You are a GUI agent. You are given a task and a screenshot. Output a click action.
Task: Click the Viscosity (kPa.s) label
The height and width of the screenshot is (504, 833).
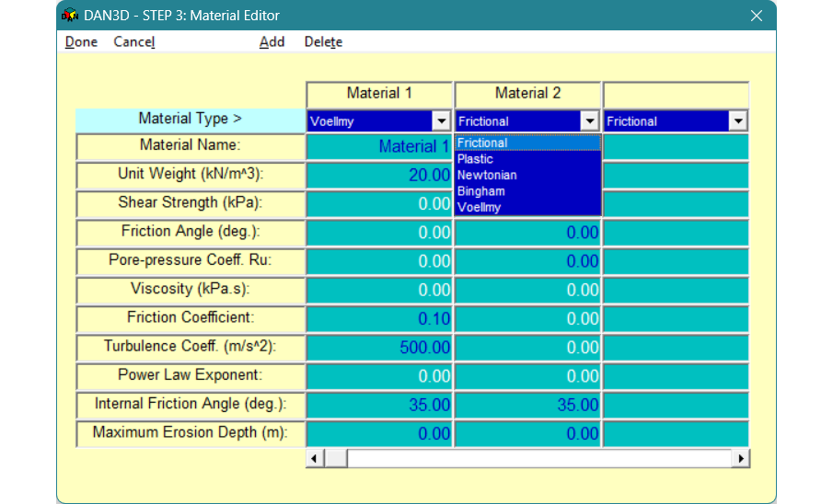(x=191, y=290)
